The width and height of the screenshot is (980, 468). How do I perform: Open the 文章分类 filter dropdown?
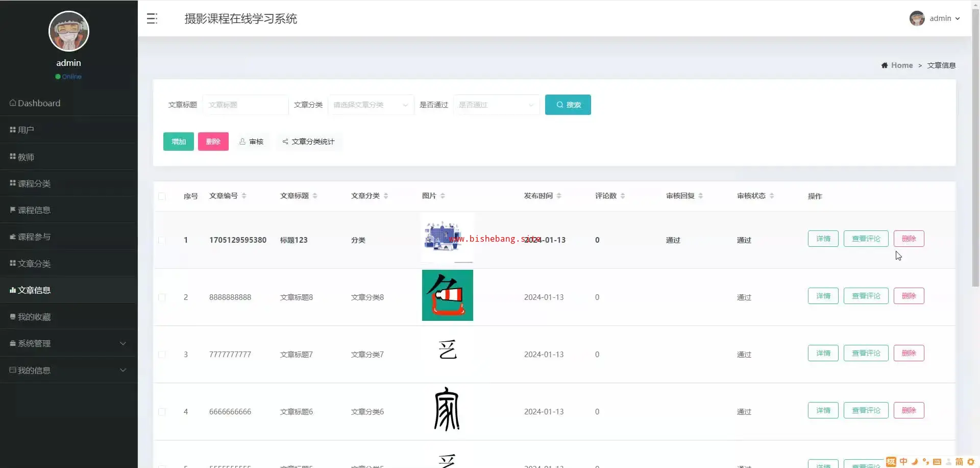click(x=371, y=105)
